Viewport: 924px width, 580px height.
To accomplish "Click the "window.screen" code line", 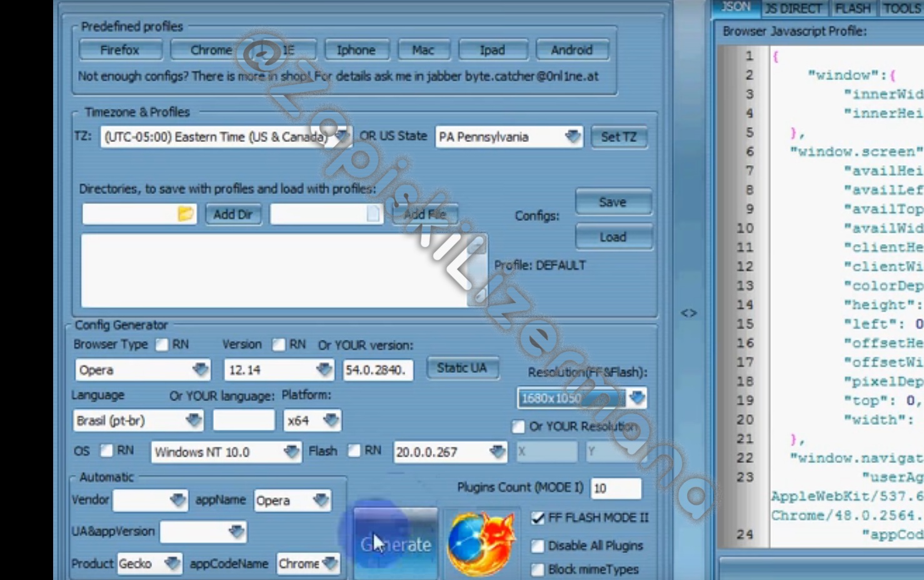I will click(x=857, y=151).
